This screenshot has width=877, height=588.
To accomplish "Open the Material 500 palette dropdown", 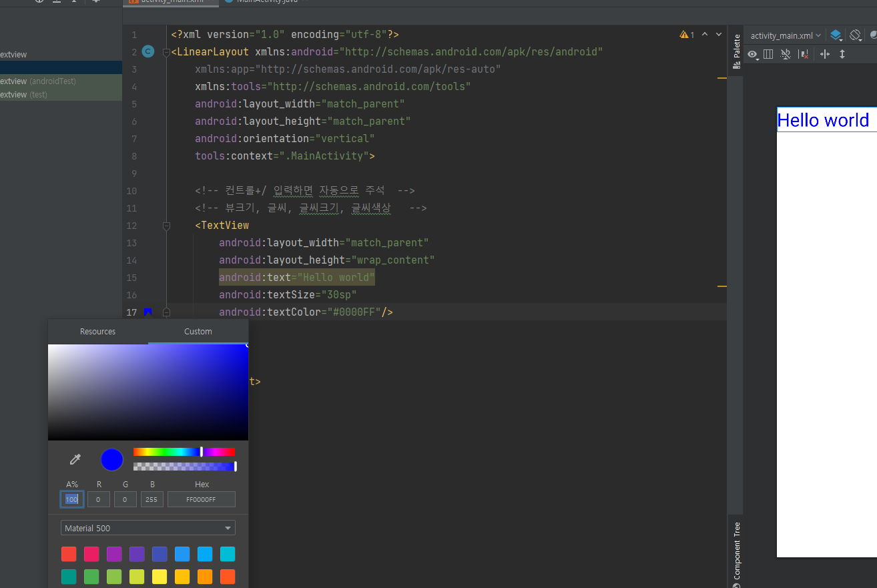I will [x=148, y=528].
